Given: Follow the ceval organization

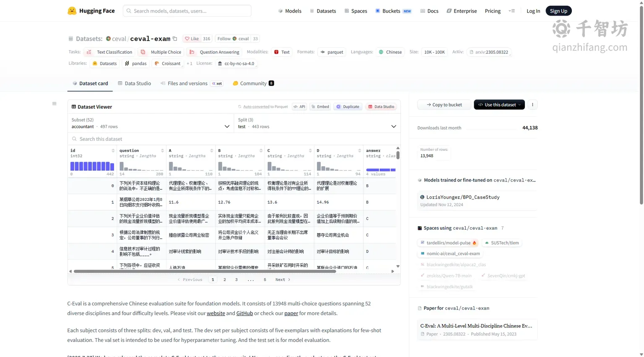Looking at the screenshot, I should tap(232, 39).
